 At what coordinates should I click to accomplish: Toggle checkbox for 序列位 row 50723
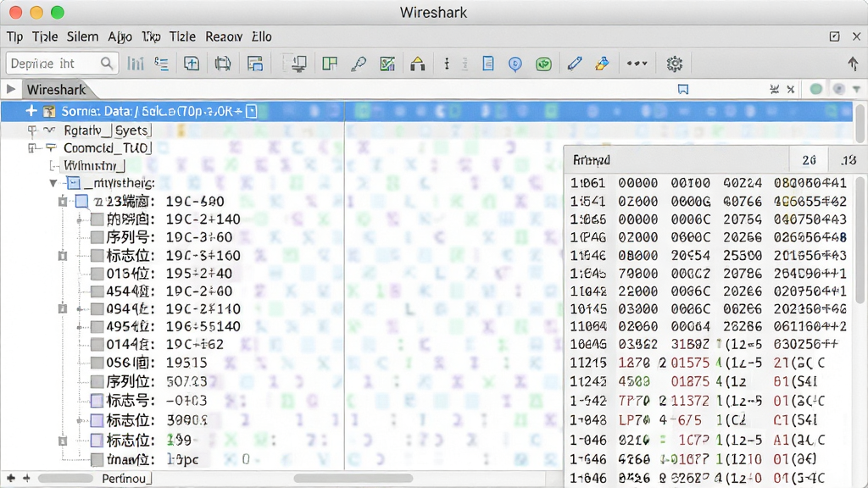coord(97,381)
